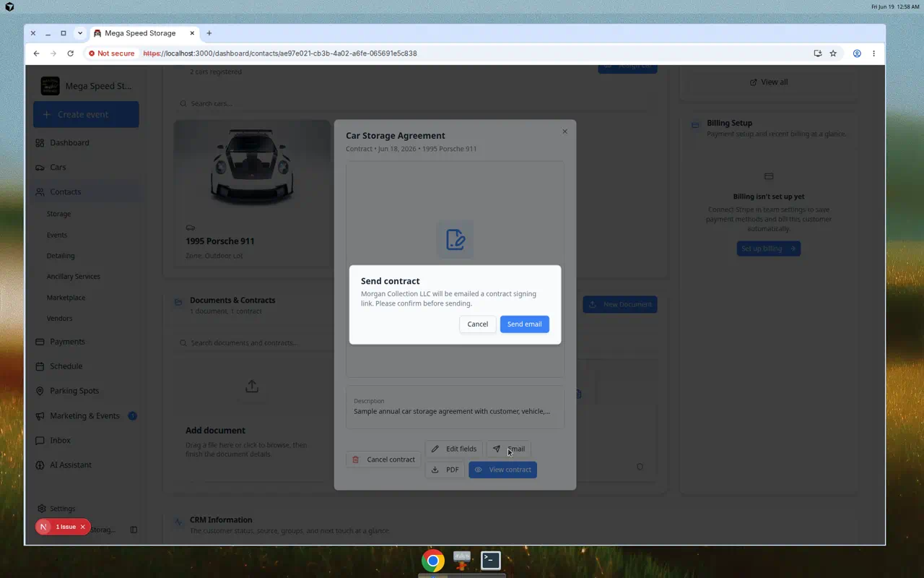Open the 1995 Porsche 911 car thumbnail
Image resolution: width=924 pixels, height=578 pixels.
tap(252, 168)
